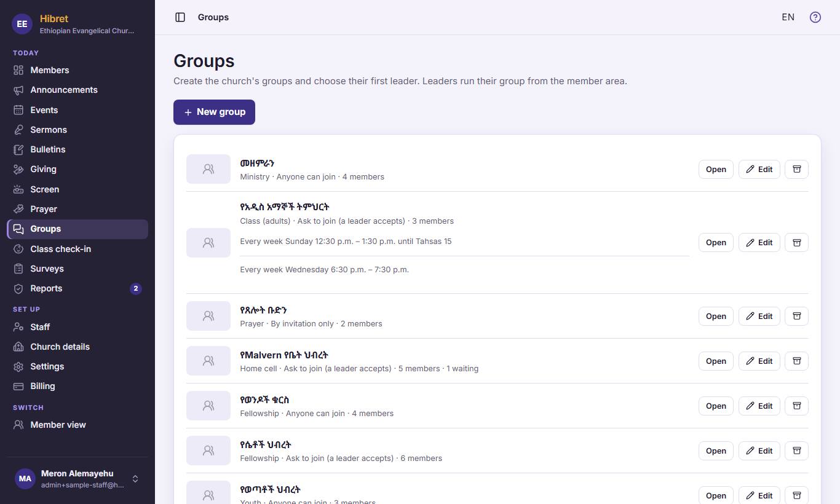Go to Members in the sidebar

[x=77, y=70]
